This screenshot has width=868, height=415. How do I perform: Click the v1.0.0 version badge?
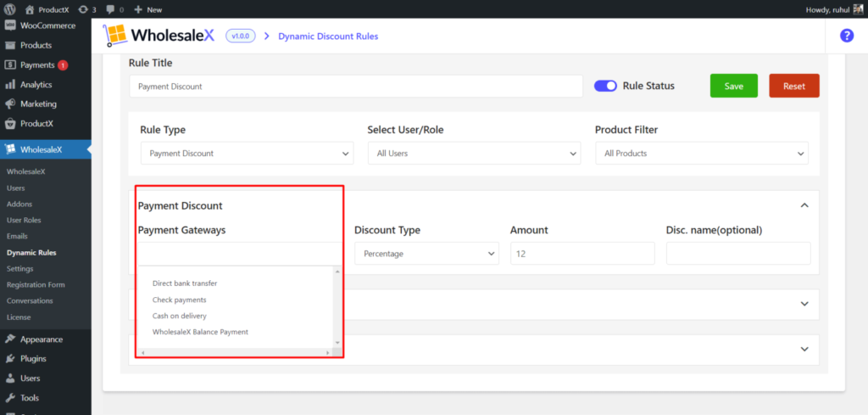point(240,36)
